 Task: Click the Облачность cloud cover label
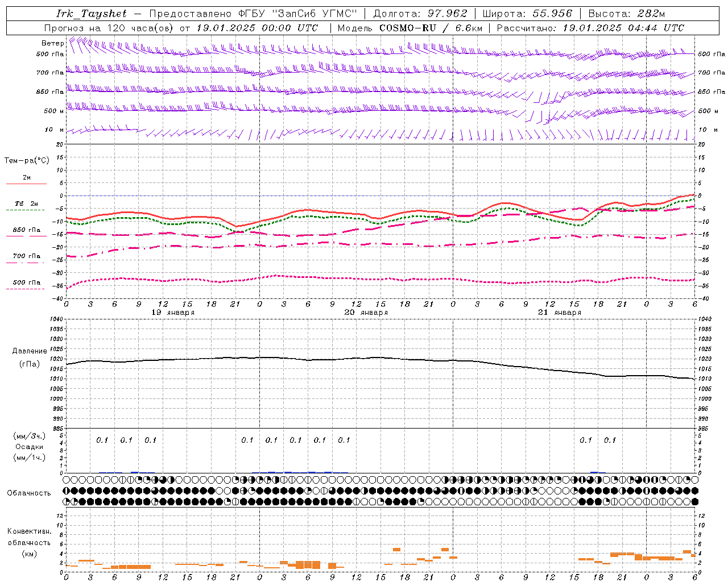(29, 493)
